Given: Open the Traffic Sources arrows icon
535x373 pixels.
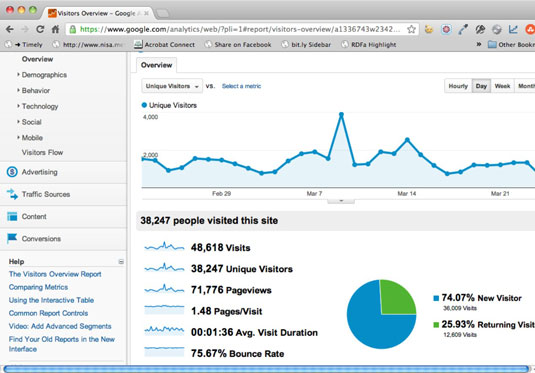Looking at the screenshot, I should pyautogui.click(x=12, y=194).
